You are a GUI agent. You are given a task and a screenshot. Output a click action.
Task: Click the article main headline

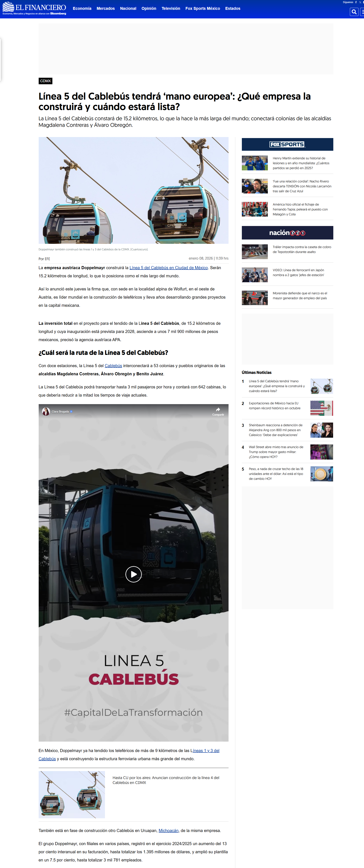tap(175, 101)
